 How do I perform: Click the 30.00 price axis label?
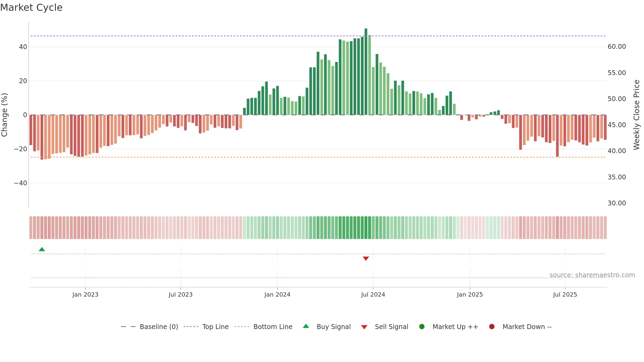pyautogui.click(x=617, y=203)
